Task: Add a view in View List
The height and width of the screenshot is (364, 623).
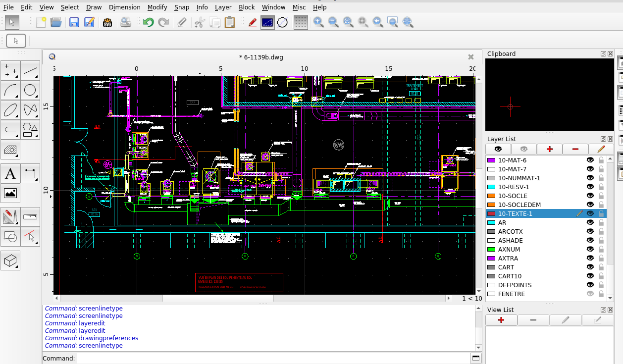Action: (501, 320)
